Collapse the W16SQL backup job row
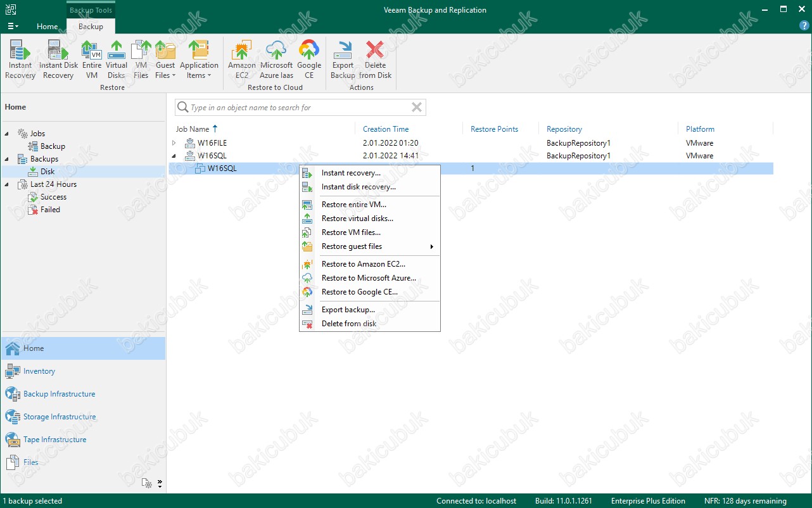 (x=174, y=156)
